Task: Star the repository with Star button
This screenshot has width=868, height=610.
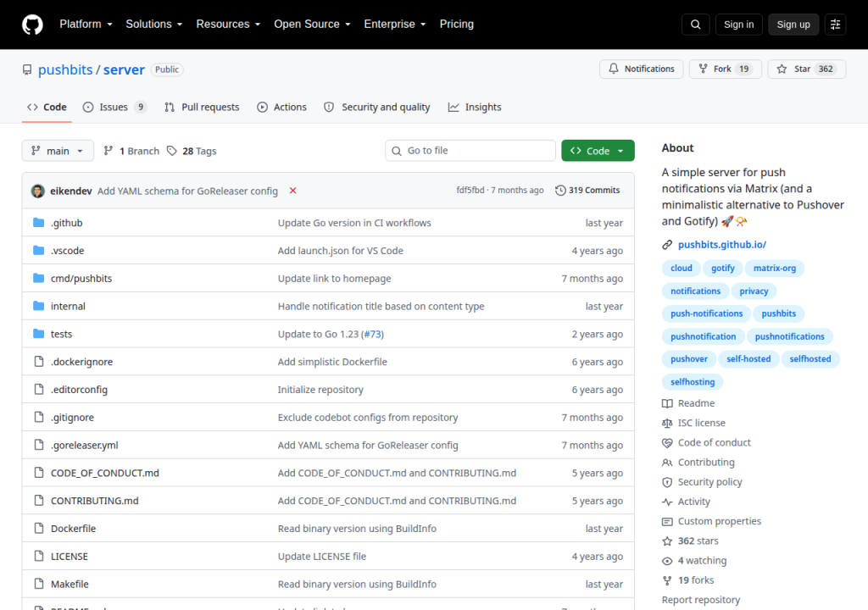Action: (807, 69)
